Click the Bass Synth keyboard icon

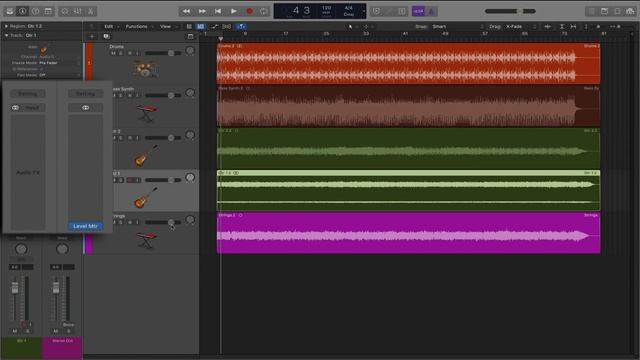pyautogui.click(x=147, y=113)
